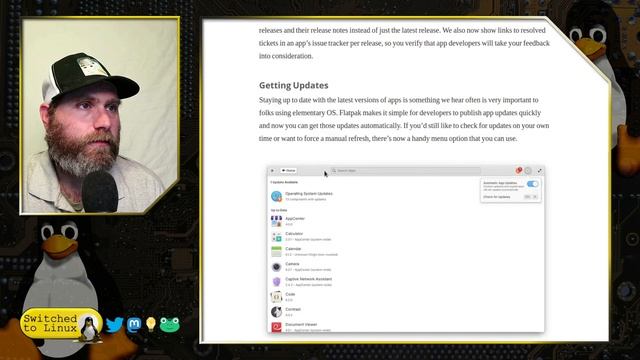Click the '1 Update Available' section label

(284, 182)
